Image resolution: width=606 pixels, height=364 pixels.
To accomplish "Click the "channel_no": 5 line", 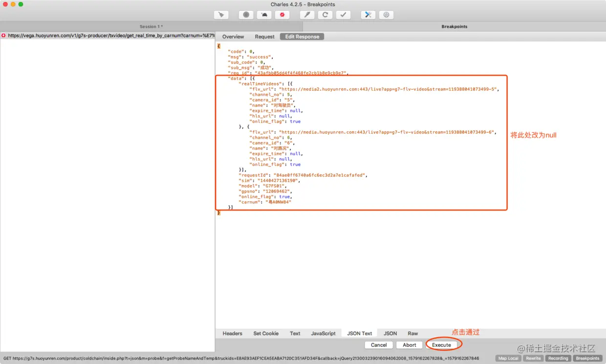I will [x=271, y=94].
